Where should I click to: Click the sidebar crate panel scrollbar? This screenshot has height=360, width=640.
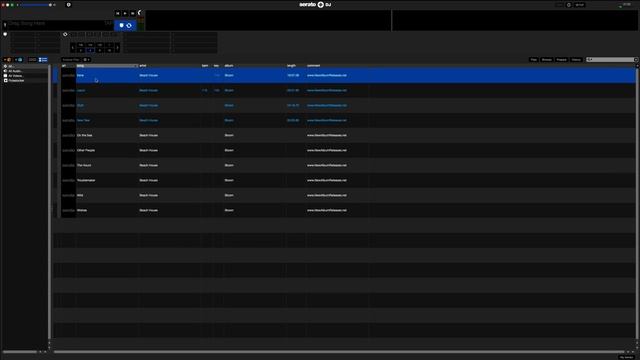click(x=49, y=203)
